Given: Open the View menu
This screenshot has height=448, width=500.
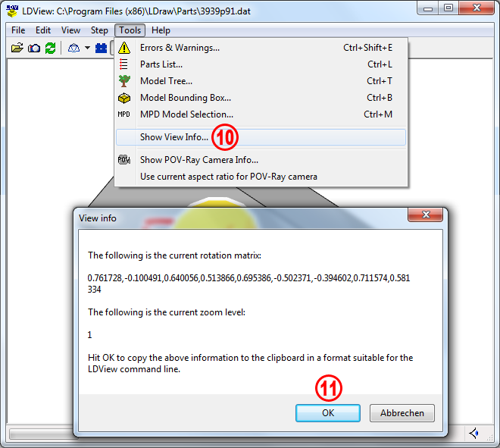Looking at the screenshot, I should (70, 30).
